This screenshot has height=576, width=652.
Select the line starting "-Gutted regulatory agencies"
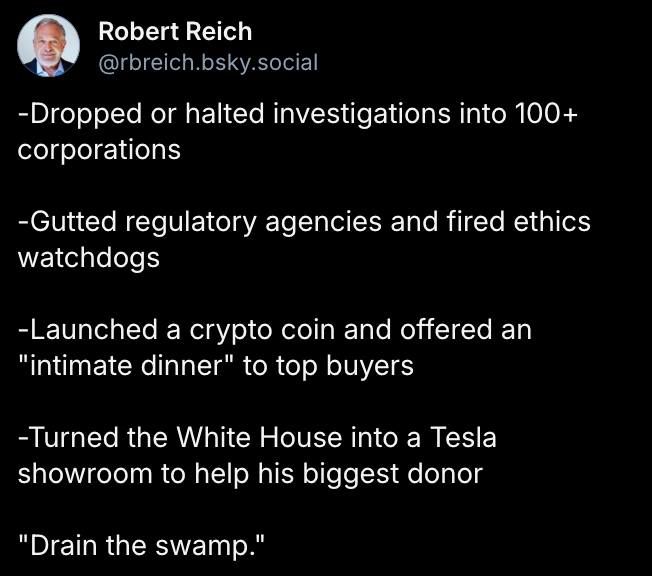[304, 222]
